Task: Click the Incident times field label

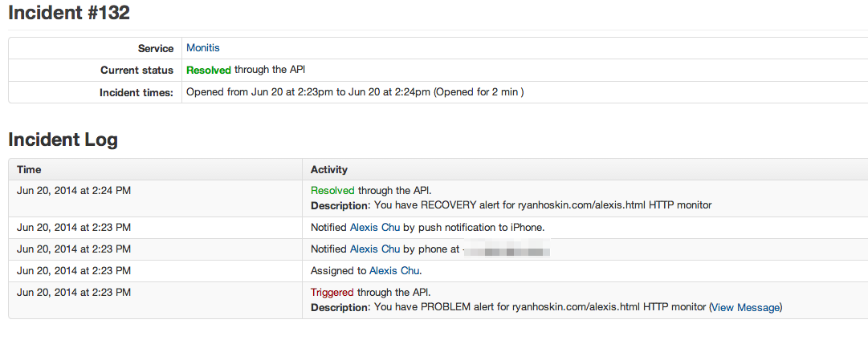Action: [136, 92]
